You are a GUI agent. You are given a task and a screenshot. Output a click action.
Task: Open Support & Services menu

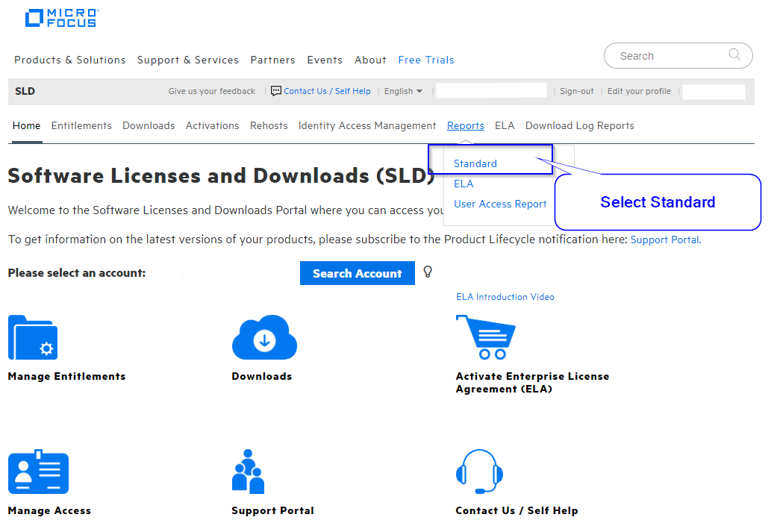[188, 60]
